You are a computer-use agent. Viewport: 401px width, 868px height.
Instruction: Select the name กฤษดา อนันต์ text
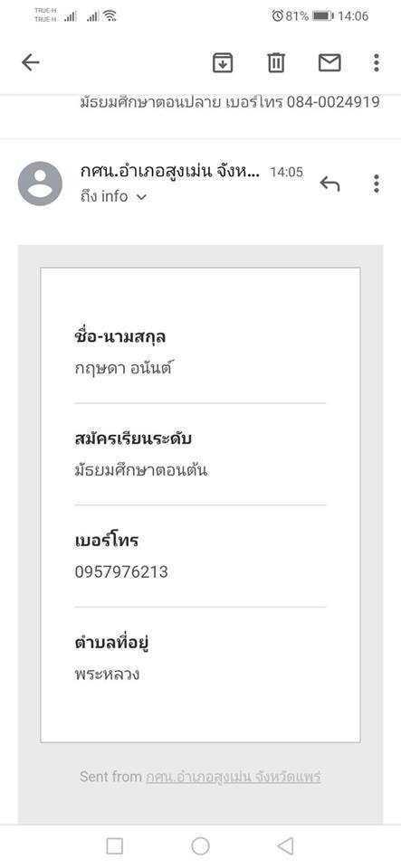tap(123, 368)
